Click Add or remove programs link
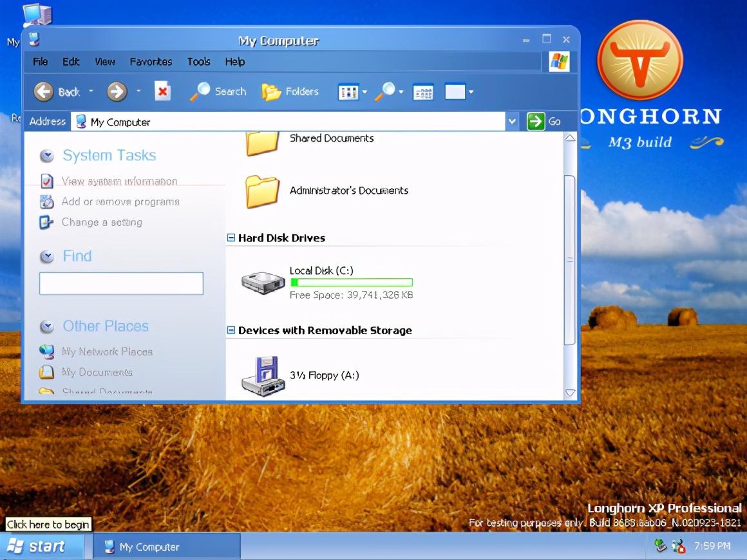 coord(120,201)
